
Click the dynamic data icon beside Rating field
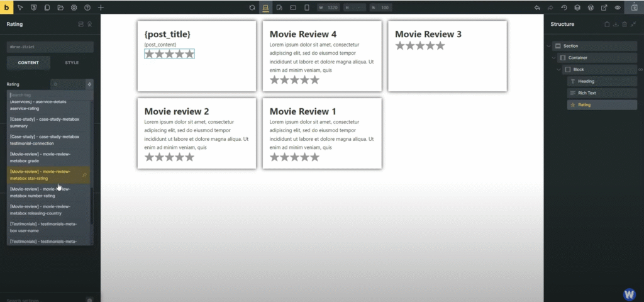tap(89, 84)
